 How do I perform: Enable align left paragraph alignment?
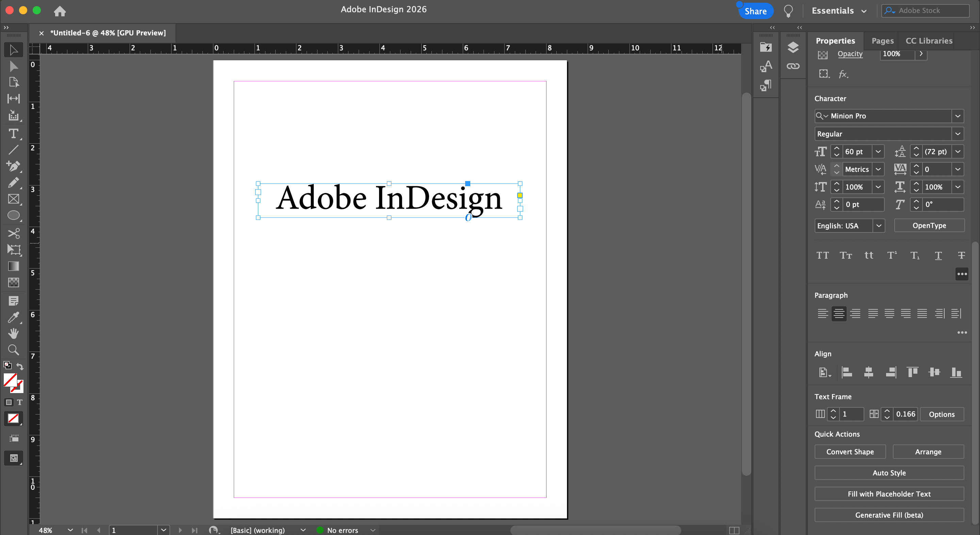pyautogui.click(x=822, y=313)
